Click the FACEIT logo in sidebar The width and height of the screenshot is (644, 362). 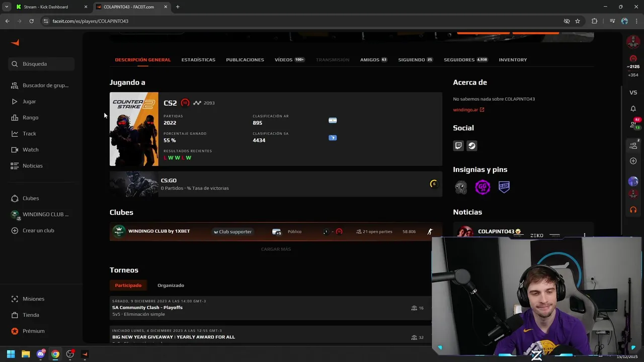[x=15, y=43]
